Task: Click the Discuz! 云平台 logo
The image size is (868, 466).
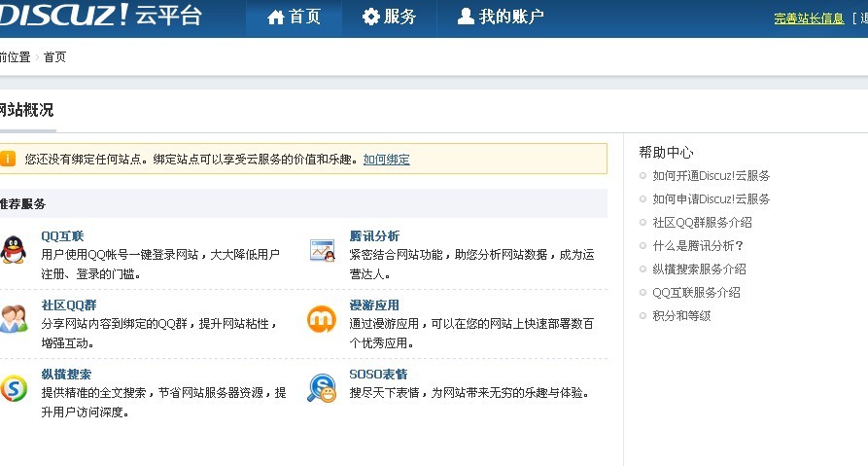Action: click(x=101, y=15)
